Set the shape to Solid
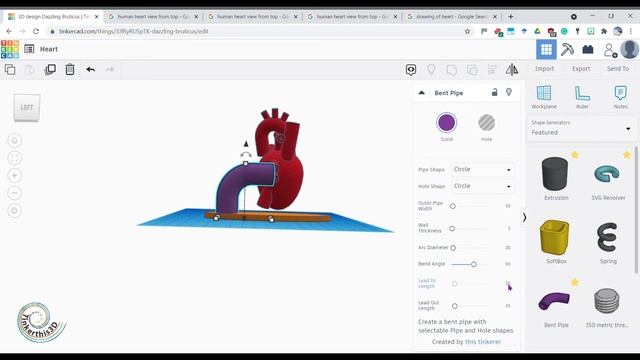This screenshot has width=640, height=360. coord(446,123)
